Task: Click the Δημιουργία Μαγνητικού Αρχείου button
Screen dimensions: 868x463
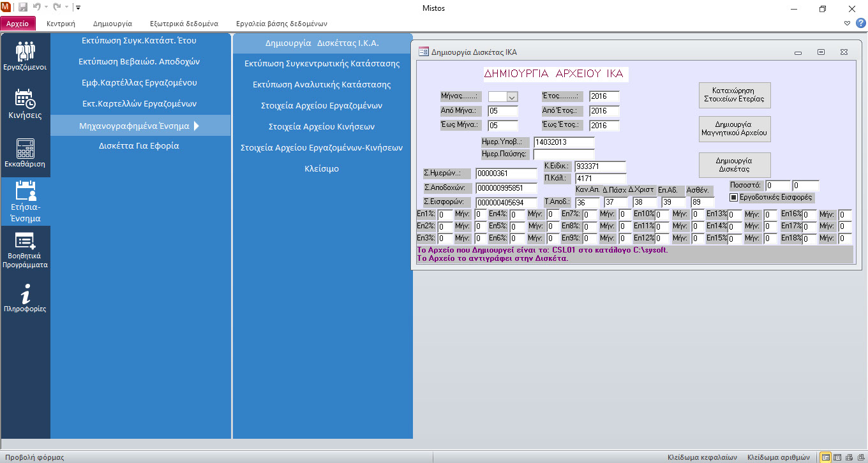Action: [735, 129]
